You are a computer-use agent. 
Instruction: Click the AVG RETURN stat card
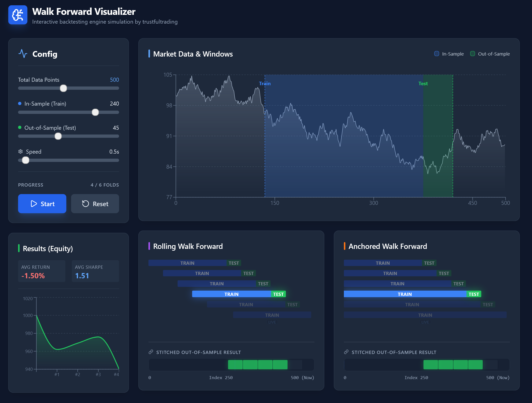click(x=41, y=271)
